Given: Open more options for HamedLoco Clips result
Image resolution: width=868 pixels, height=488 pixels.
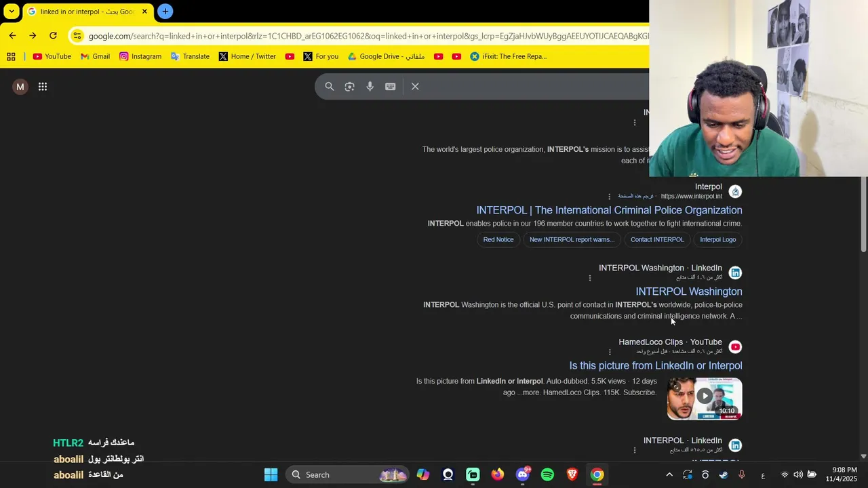Looking at the screenshot, I should [x=610, y=352].
